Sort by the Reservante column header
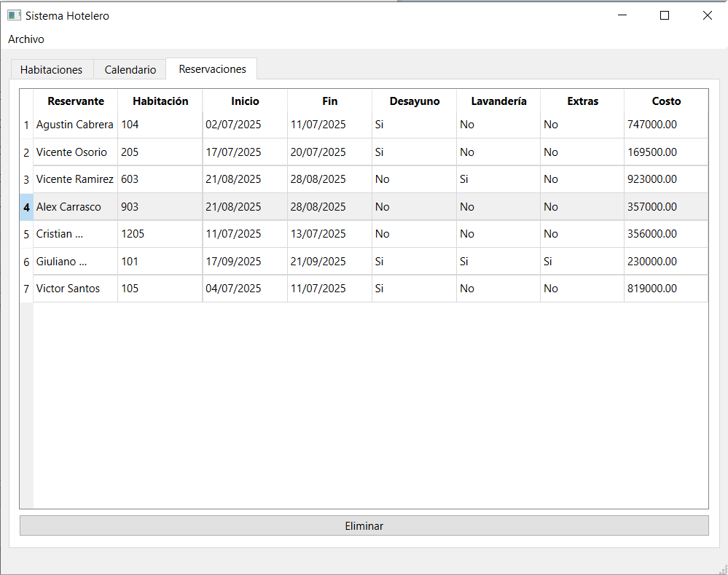Image resolution: width=728 pixels, height=575 pixels. [76, 101]
